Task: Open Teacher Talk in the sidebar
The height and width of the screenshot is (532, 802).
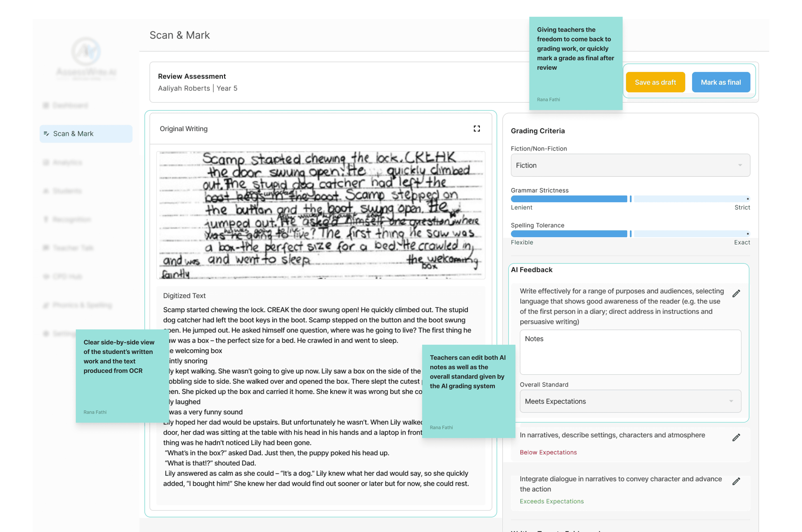Action: tap(73, 248)
